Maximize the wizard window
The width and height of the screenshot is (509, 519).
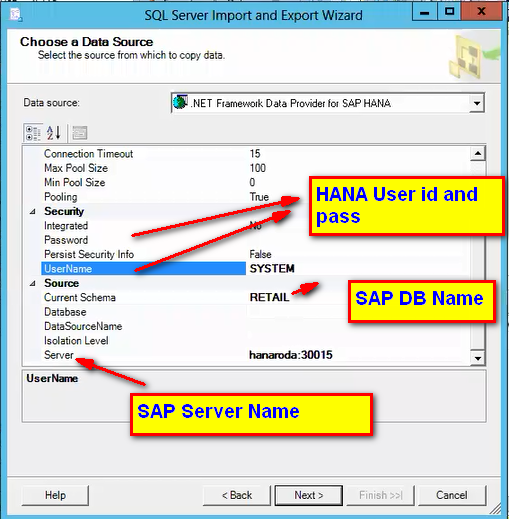point(449,12)
